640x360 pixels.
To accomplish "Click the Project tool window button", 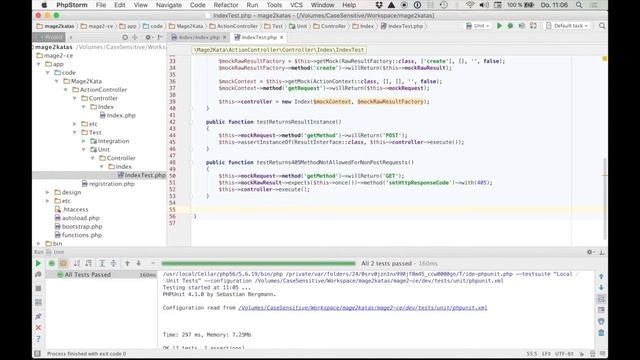I will pos(50,37).
